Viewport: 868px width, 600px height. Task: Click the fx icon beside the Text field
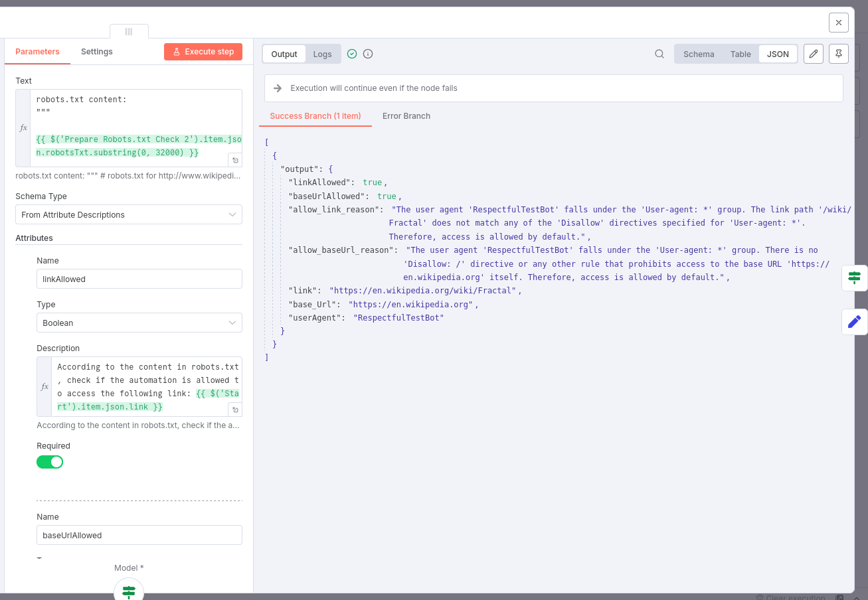(24, 127)
